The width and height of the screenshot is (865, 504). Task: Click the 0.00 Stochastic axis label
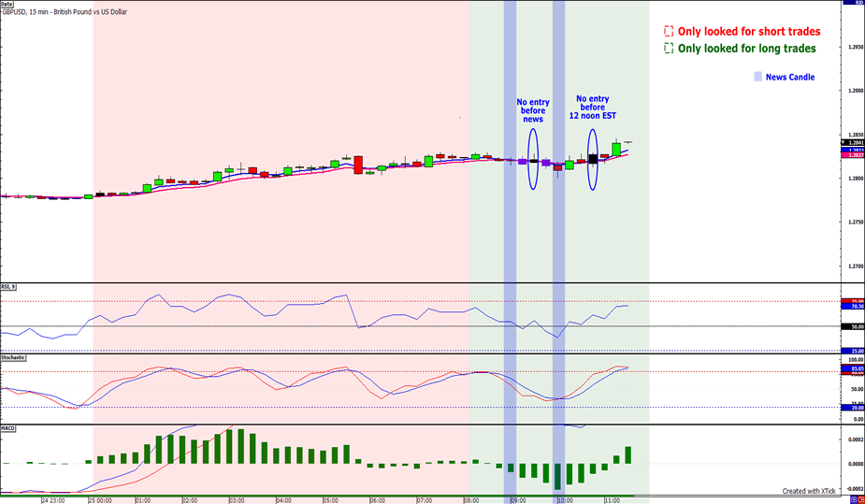click(x=858, y=419)
